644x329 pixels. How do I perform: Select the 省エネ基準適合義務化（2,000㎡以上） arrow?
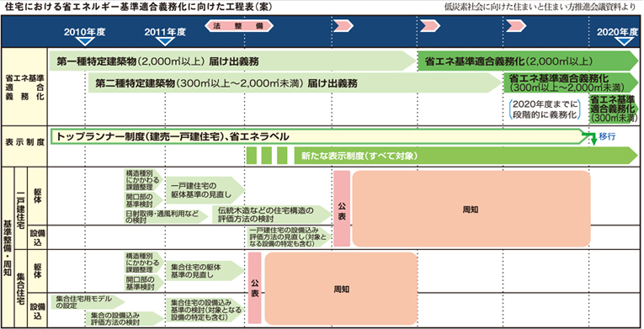pyautogui.click(x=529, y=61)
